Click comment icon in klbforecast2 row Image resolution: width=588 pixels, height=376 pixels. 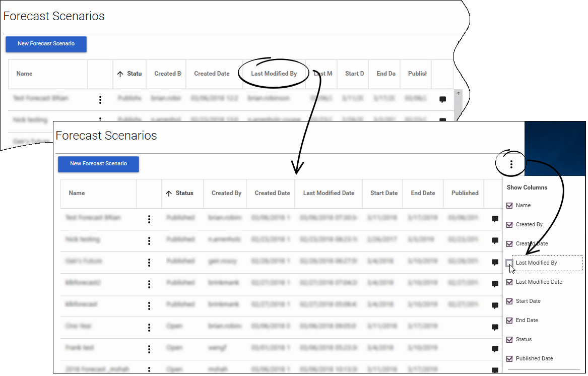[495, 284]
